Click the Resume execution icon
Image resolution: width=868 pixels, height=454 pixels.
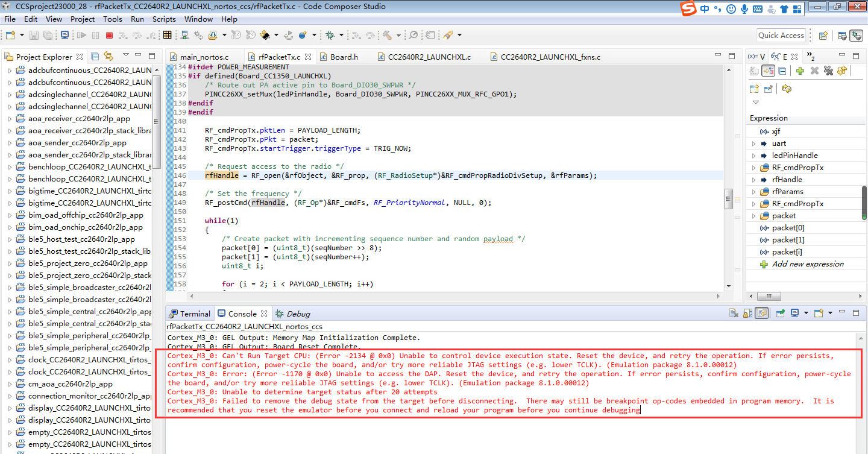(x=81, y=36)
